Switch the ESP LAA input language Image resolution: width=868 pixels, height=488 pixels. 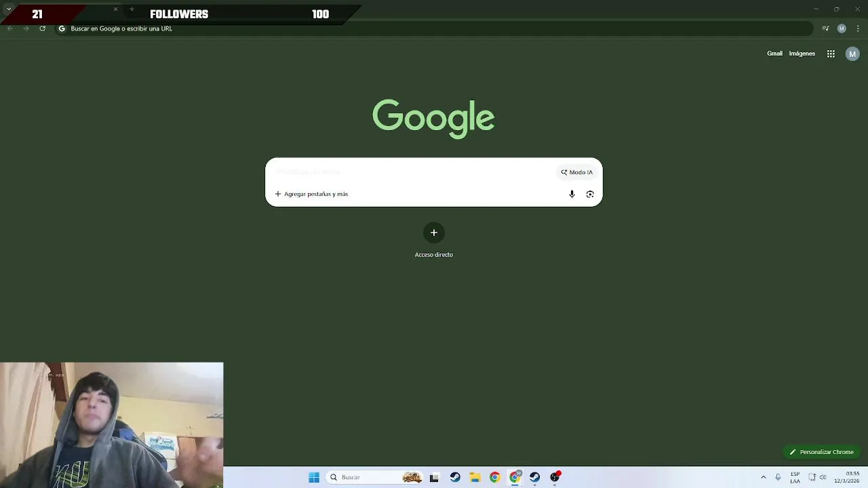point(795,477)
